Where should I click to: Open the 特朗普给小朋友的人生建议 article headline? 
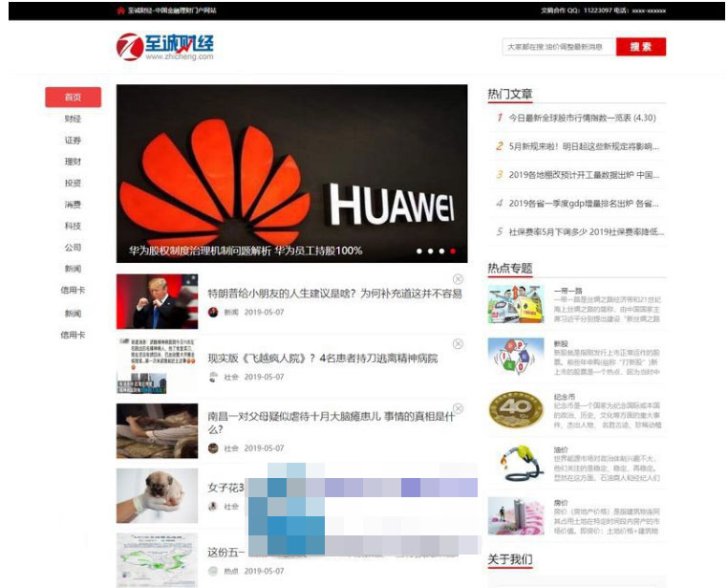tap(334, 294)
